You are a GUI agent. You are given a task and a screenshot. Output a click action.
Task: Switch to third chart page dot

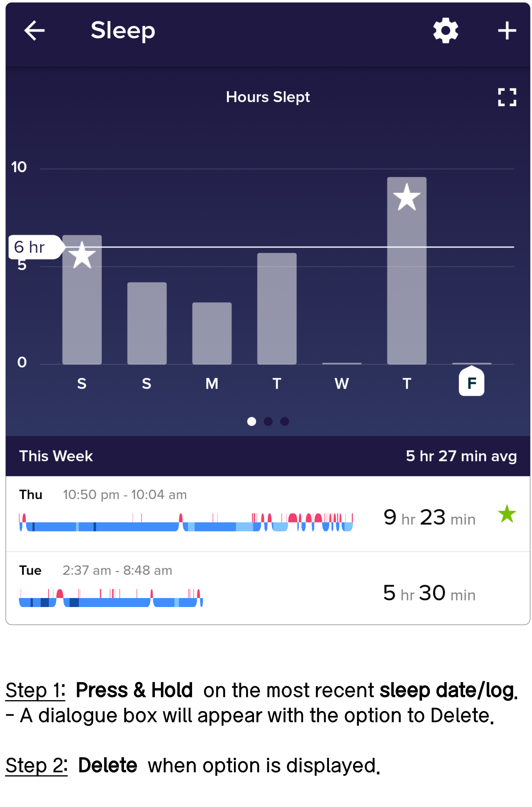[284, 421]
